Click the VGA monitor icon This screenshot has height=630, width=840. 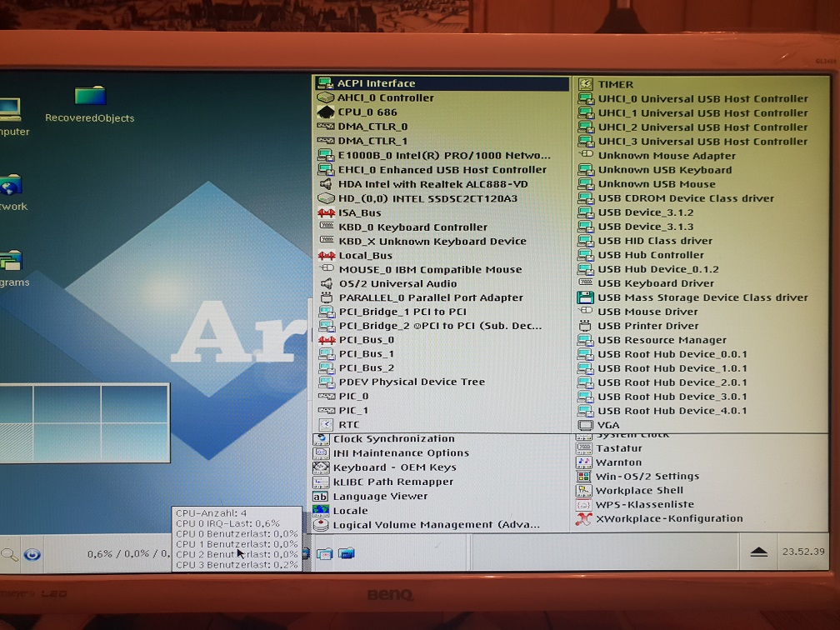point(585,425)
